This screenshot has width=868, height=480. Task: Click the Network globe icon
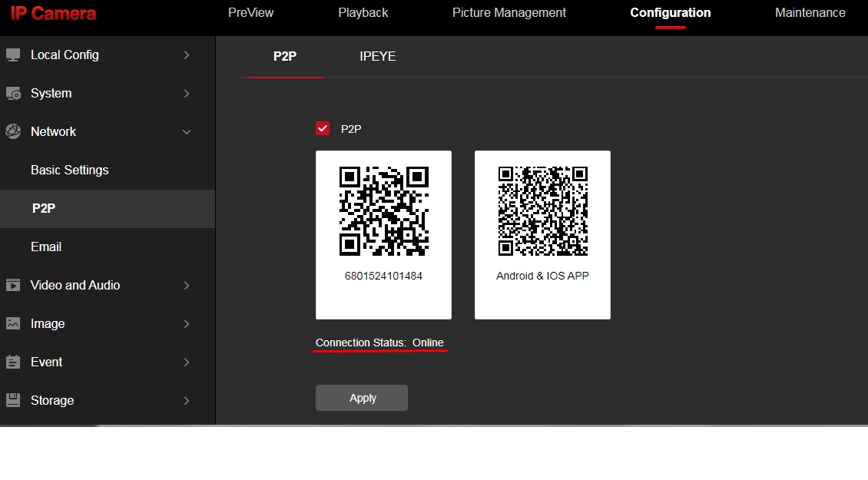click(13, 131)
